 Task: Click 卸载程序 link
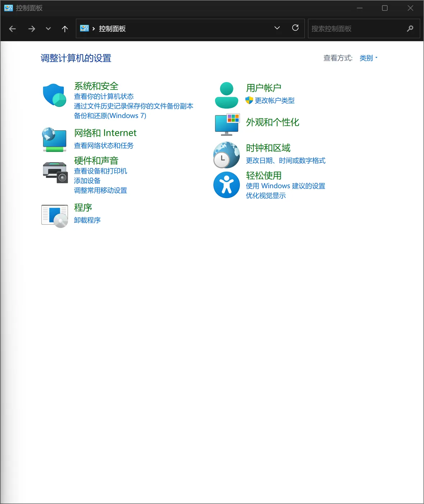tap(87, 220)
